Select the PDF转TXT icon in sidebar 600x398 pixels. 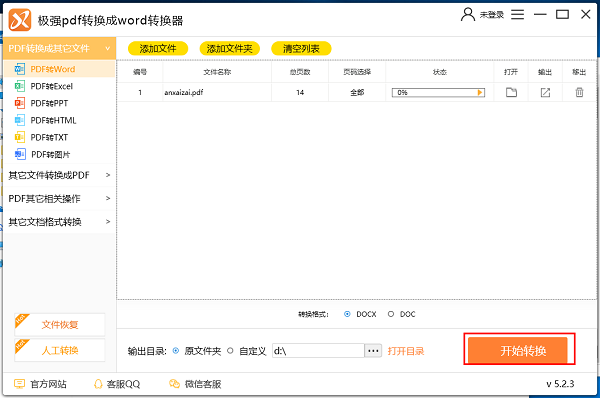pyautogui.click(x=20, y=137)
